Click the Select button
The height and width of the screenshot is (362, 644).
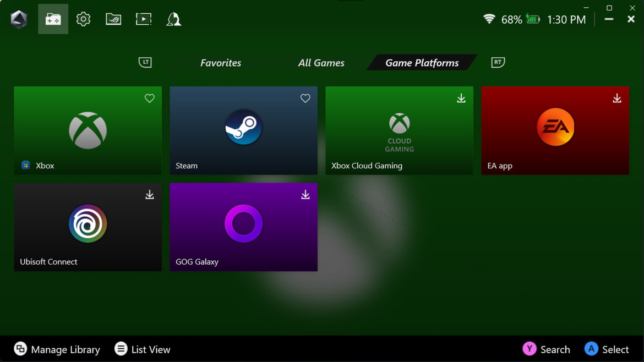point(607,349)
